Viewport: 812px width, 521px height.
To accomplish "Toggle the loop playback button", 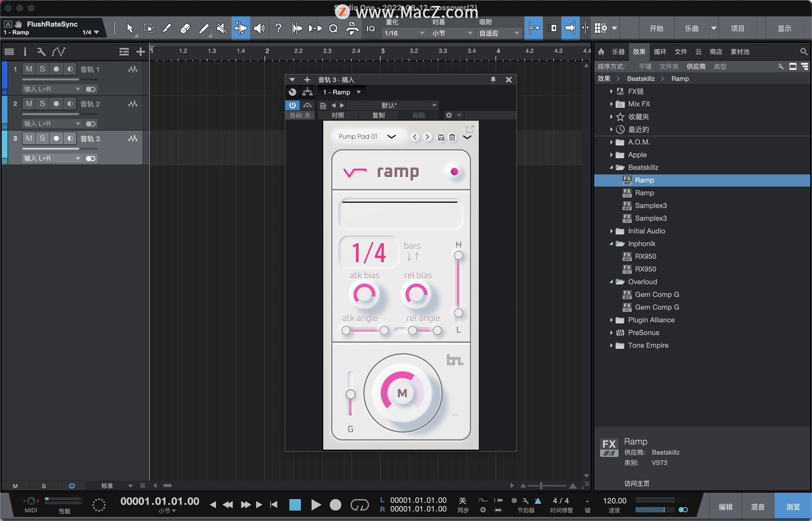I will point(359,505).
